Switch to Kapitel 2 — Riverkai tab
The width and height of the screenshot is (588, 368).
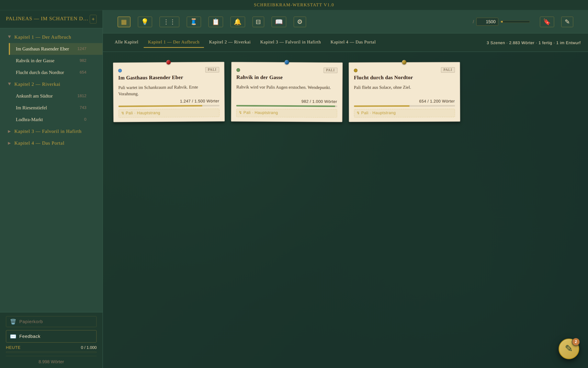(x=230, y=42)
